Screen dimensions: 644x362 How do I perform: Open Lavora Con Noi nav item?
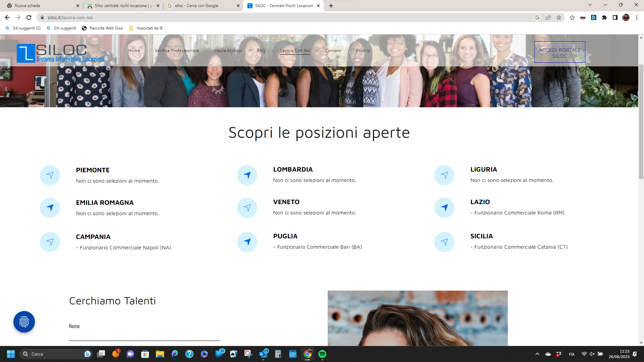[x=296, y=51]
